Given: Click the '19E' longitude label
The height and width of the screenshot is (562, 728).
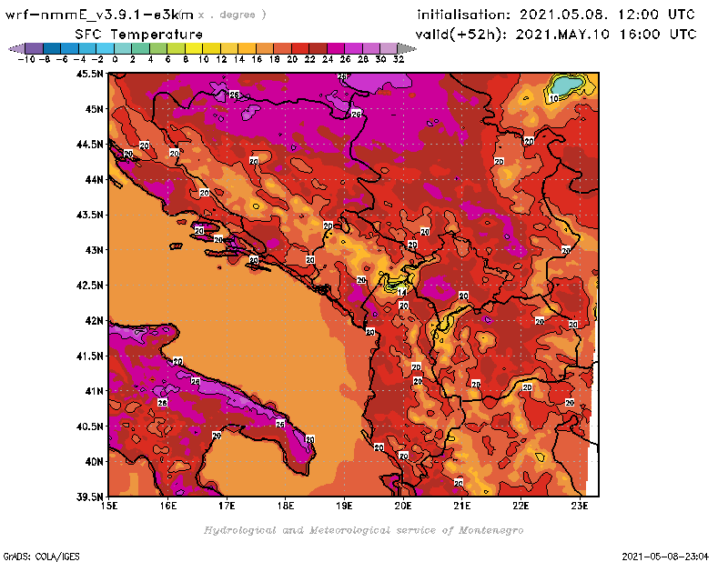Looking at the screenshot, I should click(344, 506).
